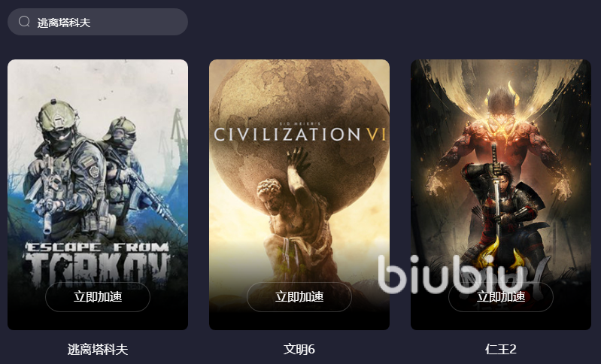Start 立即加速 for 仁王2
Image resolution: width=601 pixels, height=364 pixels.
pyautogui.click(x=501, y=297)
